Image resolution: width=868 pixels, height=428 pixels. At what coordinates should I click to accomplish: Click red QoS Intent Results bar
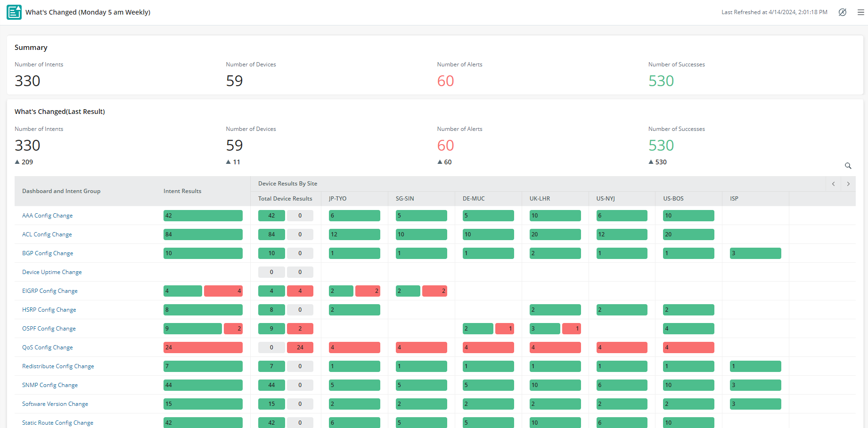[203, 347]
